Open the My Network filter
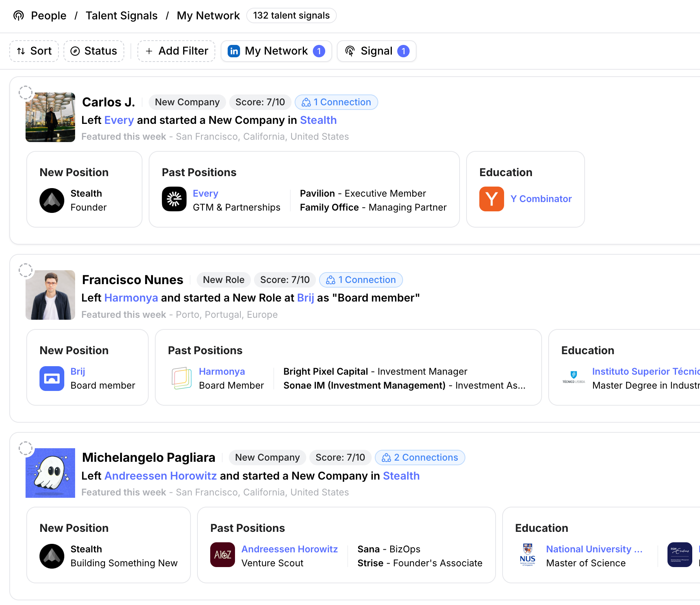The height and width of the screenshot is (605, 700). pyautogui.click(x=276, y=51)
